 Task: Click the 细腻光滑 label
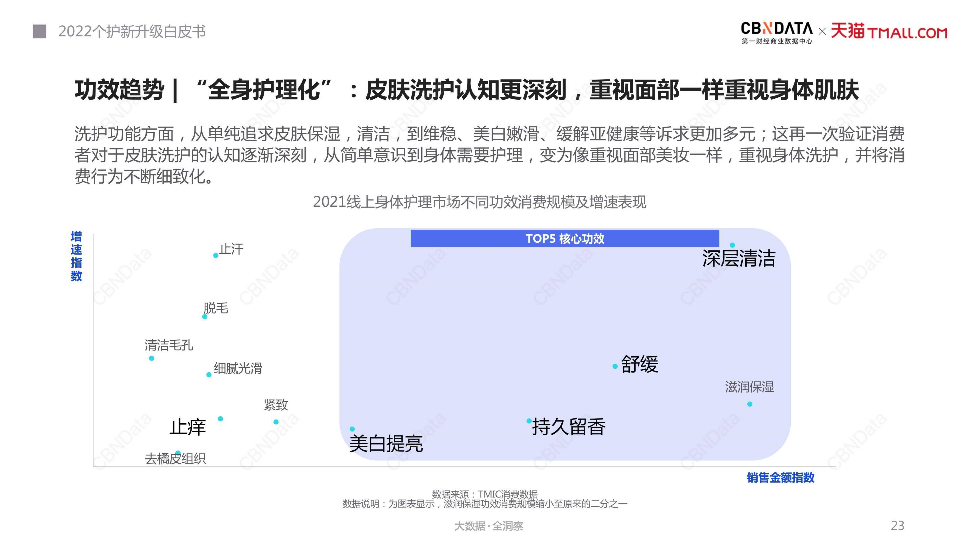pyautogui.click(x=238, y=368)
